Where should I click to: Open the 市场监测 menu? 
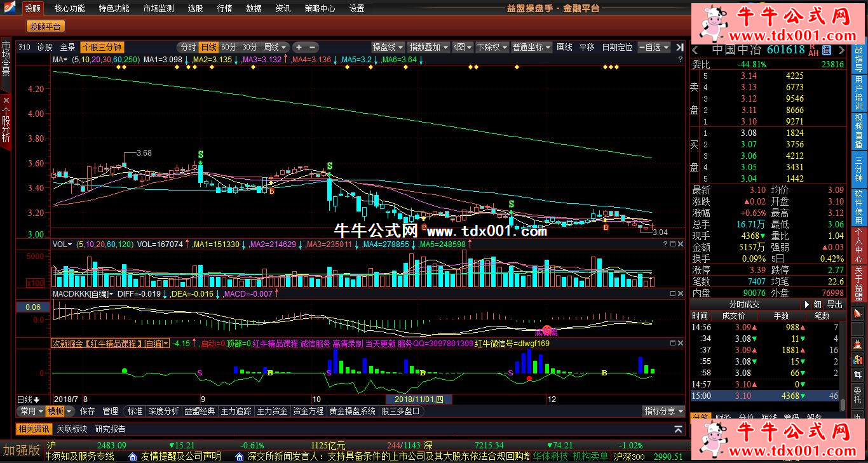[158, 9]
